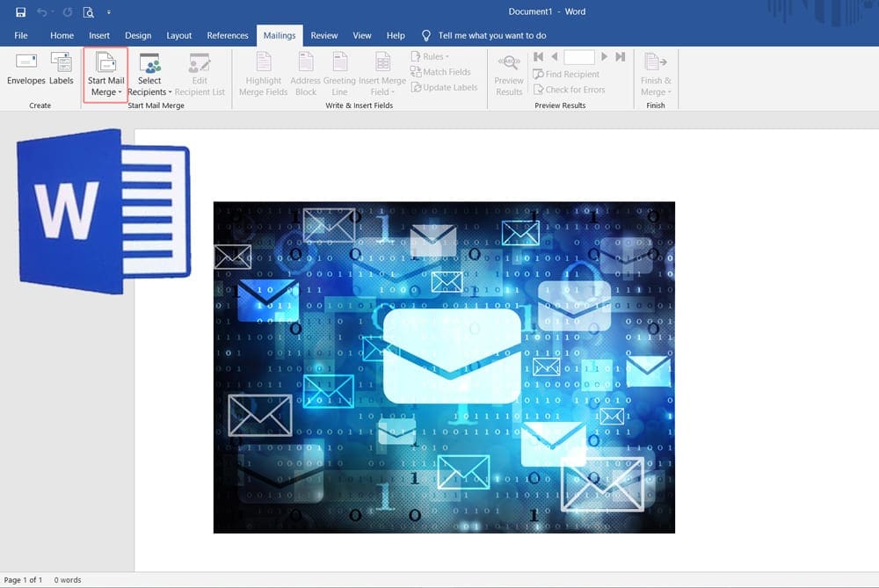Insert a Greeting Line
The width and height of the screenshot is (879, 588).
pos(339,74)
